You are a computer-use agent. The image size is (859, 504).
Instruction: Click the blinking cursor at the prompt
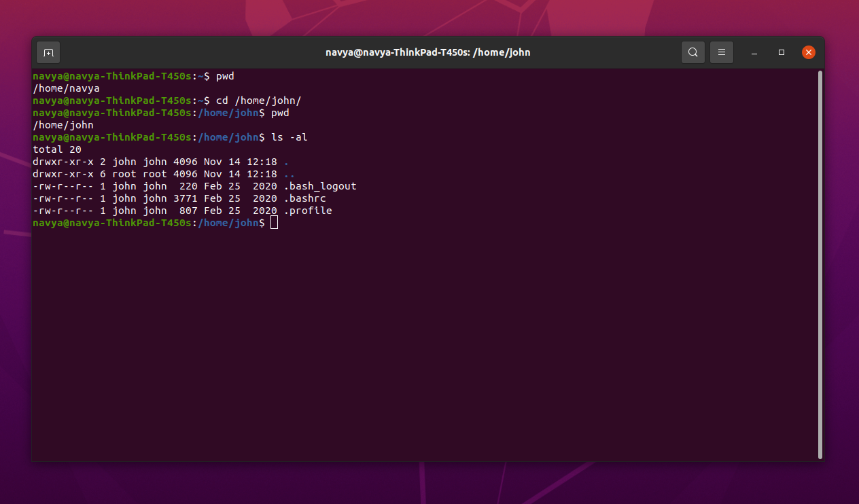coord(275,222)
